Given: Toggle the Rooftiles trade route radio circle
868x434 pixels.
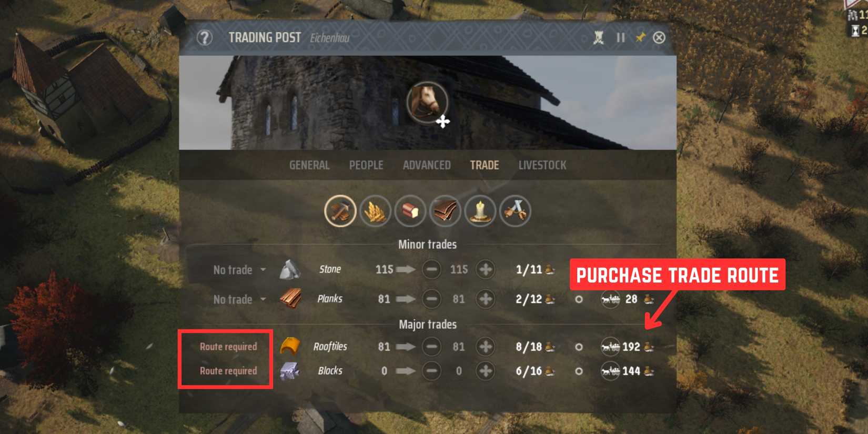Looking at the screenshot, I should pyautogui.click(x=579, y=347).
